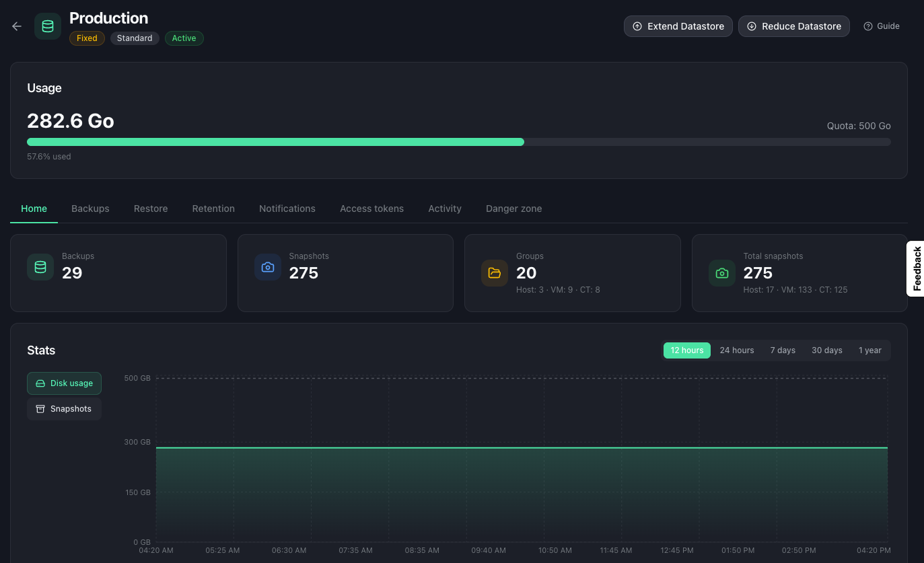Go to the Notifications tab

pos(287,209)
